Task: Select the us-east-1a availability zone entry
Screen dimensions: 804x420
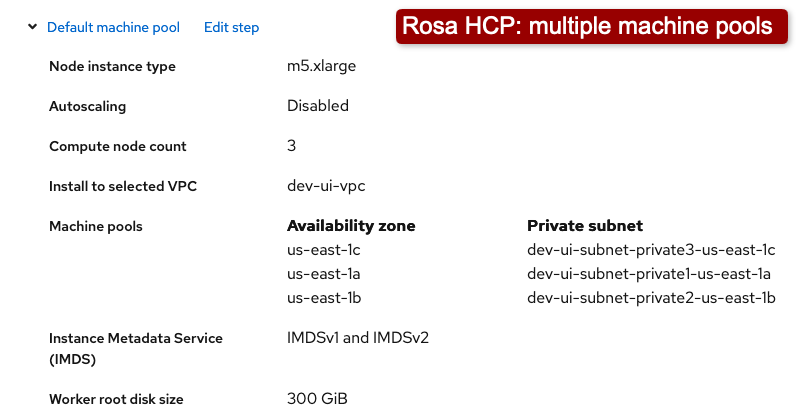Action: coord(324,274)
